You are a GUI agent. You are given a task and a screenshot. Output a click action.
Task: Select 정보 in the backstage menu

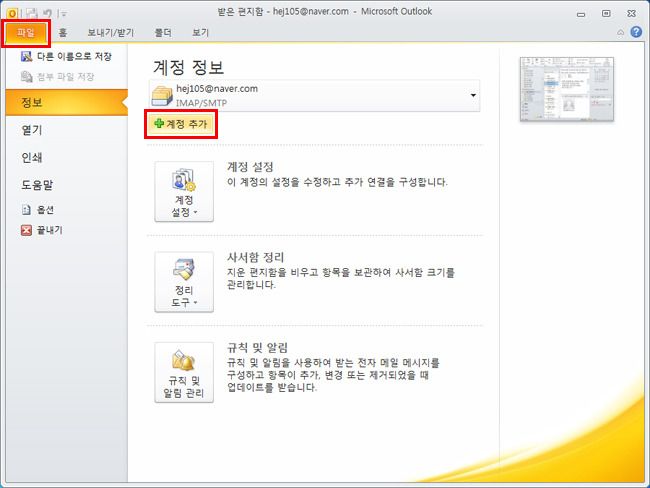click(66, 102)
